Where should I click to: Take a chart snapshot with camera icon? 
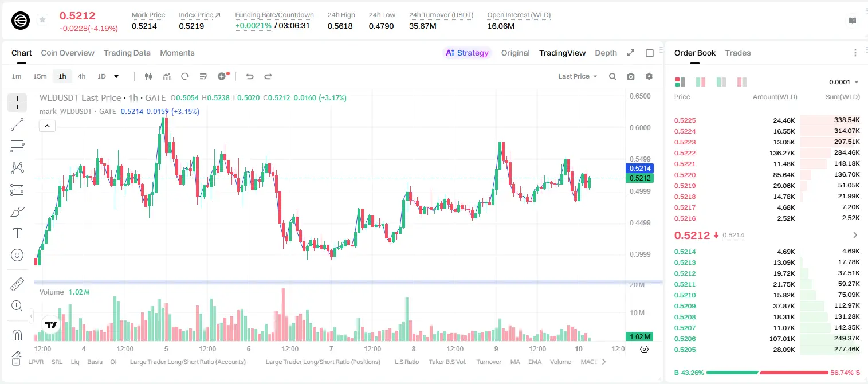[631, 76]
